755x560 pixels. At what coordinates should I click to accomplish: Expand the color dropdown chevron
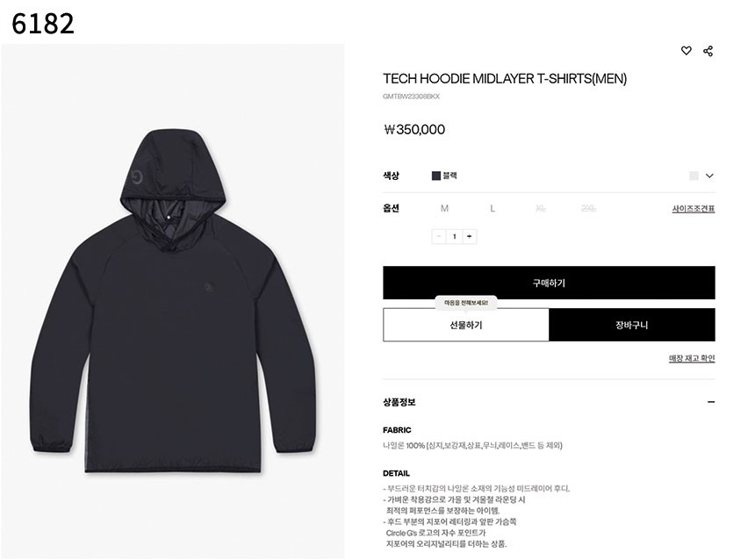pyautogui.click(x=709, y=176)
